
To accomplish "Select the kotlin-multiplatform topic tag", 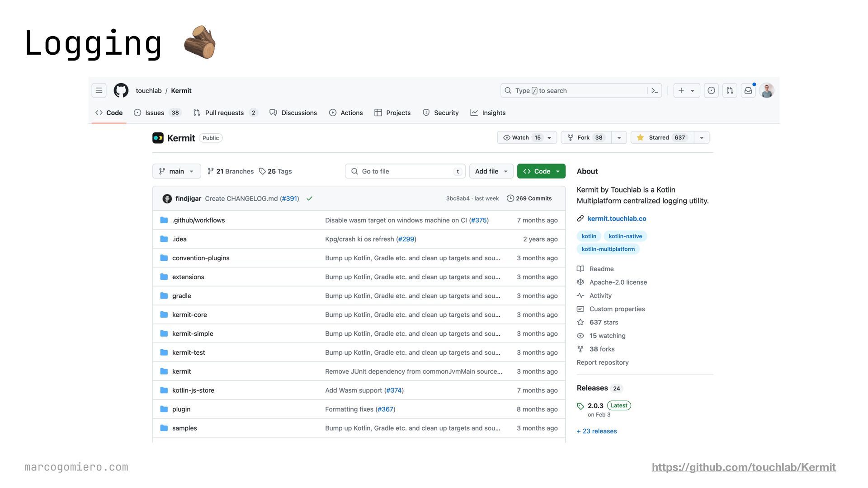I will [608, 249].
